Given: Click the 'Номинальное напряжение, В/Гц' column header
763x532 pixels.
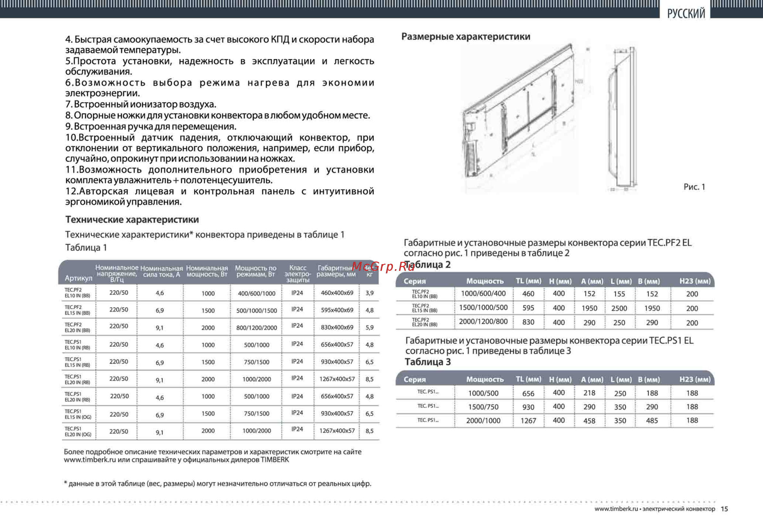Looking at the screenshot, I should tap(117, 273).
